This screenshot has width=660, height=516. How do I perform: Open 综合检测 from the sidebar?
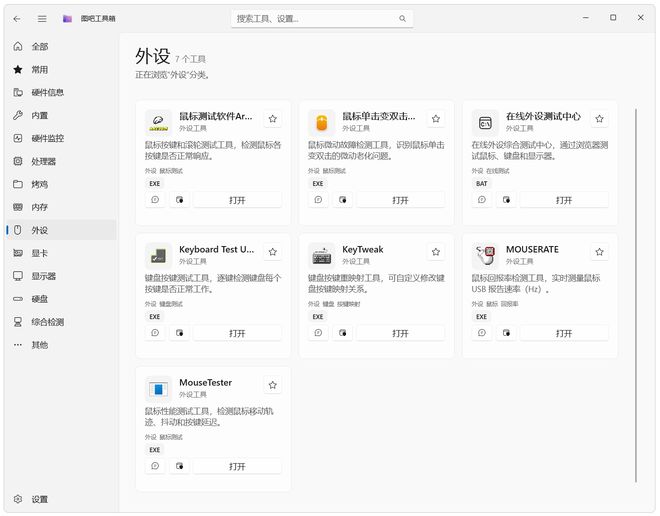click(61, 322)
